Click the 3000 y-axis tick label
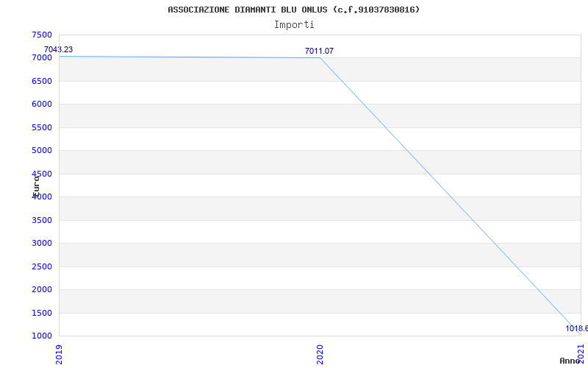 tap(42, 244)
